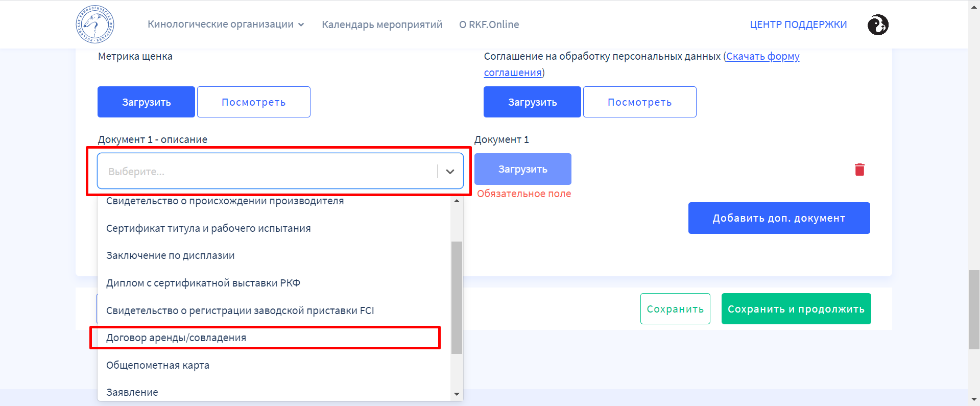Go to ЦЕНТР ПОДДЕРЖКИ

798,25
